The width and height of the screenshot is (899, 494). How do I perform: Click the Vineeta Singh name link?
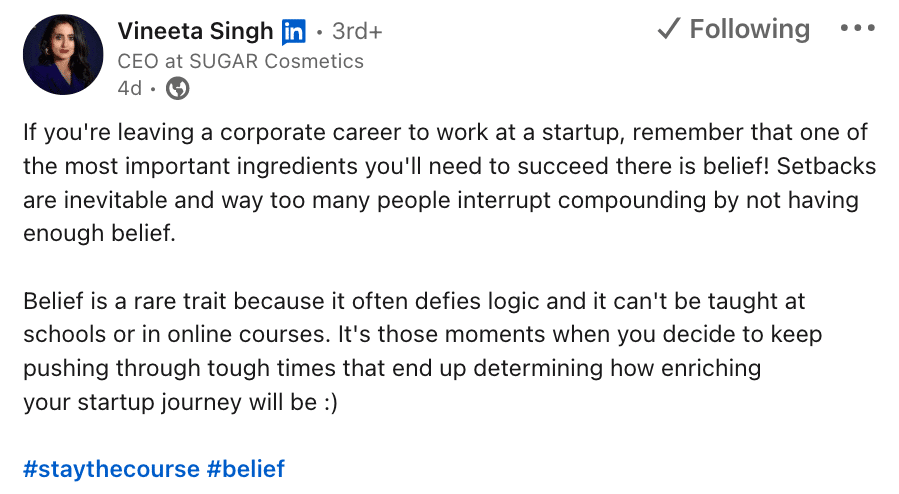click(195, 31)
